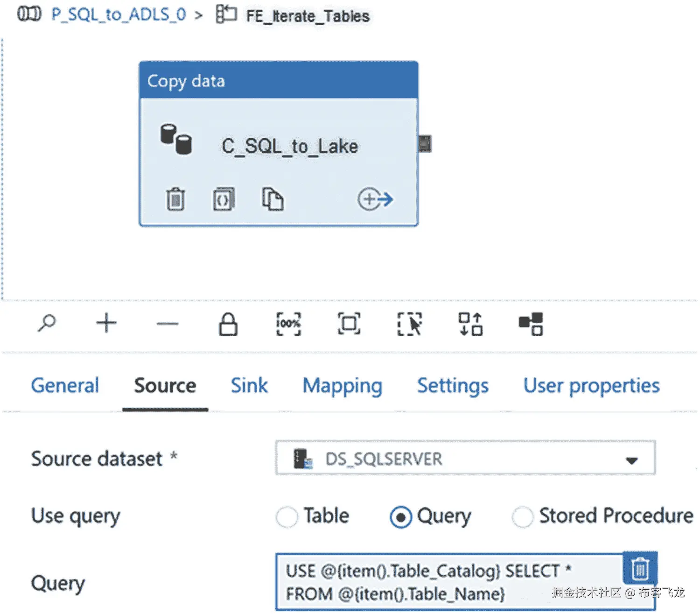Switch to the Sink tab

[249, 386]
